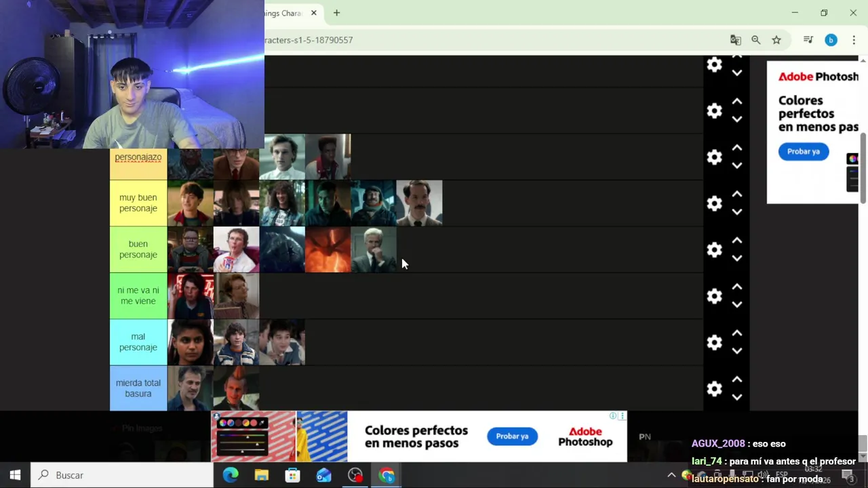
Task: Click the Buscar taskbar search box
Action: (122, 475)
